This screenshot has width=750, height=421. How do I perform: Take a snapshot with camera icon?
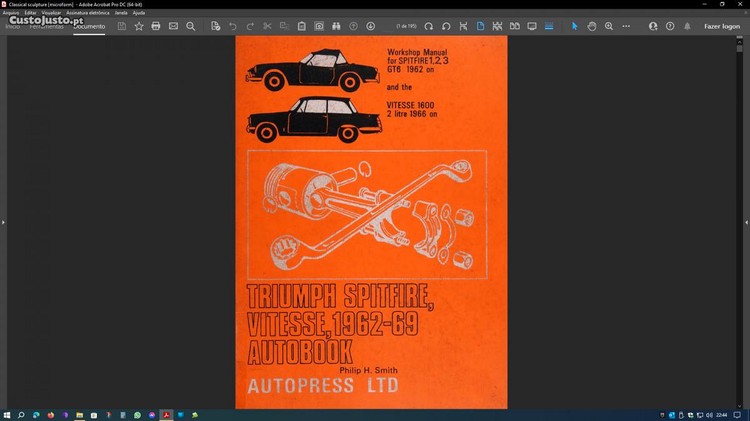[x=319, y=26]
